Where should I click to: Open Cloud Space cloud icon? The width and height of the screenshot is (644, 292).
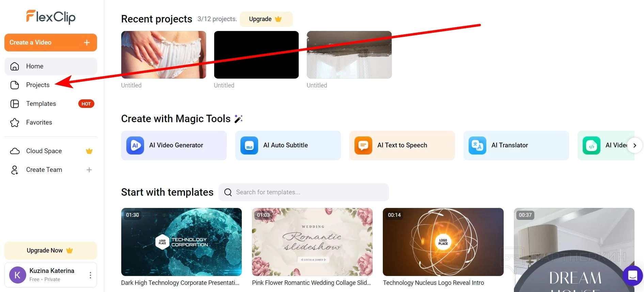pos(15,151)
